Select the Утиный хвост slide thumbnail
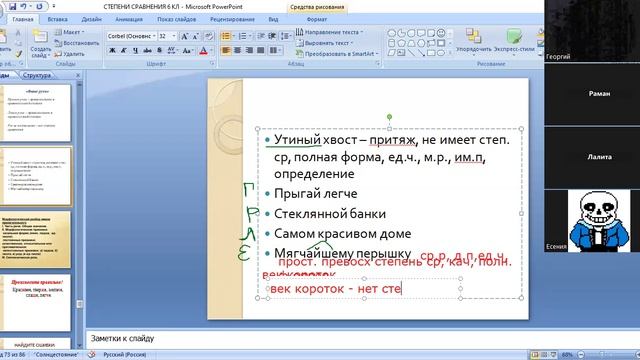This screenshot has height=360, width=640. (x=36, y=177)
